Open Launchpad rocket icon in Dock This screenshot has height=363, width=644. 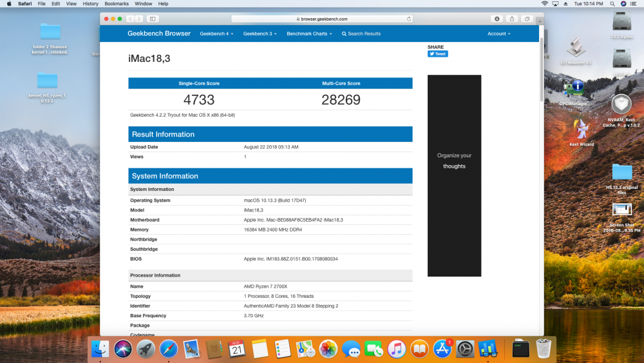(146, 349)
